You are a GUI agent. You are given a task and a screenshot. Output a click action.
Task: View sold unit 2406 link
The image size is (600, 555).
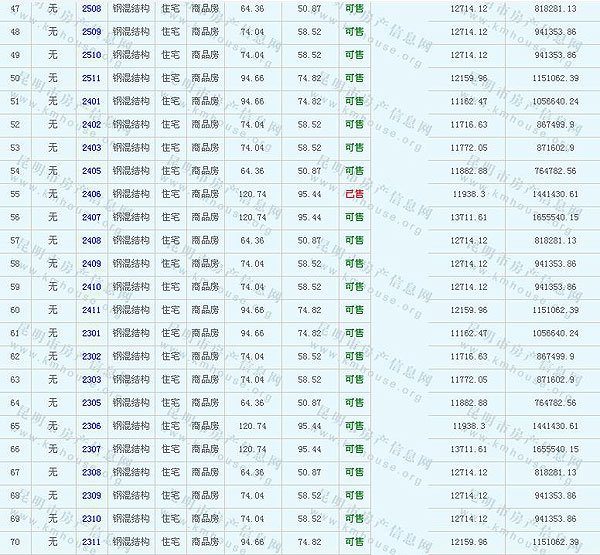(x=91, y=194)
